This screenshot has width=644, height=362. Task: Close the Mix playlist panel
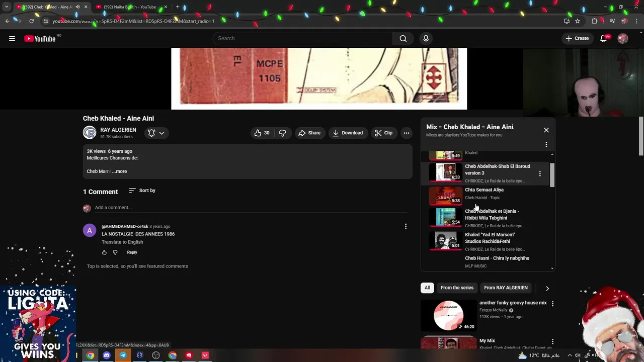(x=546, y=130)
